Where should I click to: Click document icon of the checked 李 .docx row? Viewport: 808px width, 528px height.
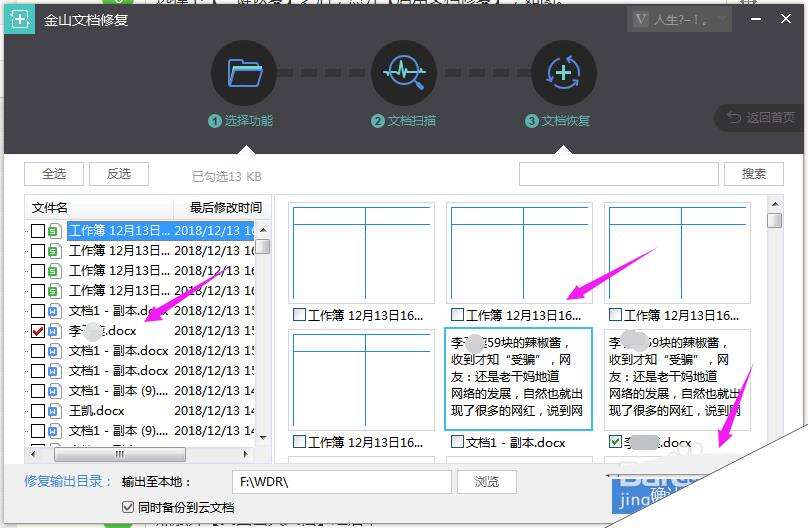(x=55, y=331)
